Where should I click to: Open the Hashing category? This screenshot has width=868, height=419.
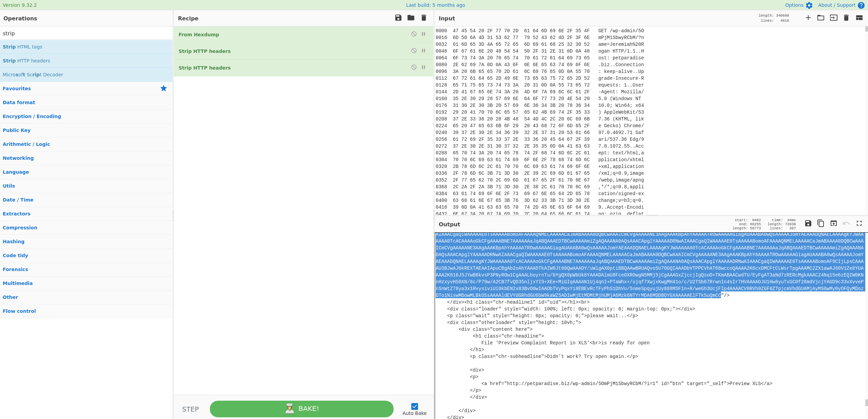click(x=86, y=242)
